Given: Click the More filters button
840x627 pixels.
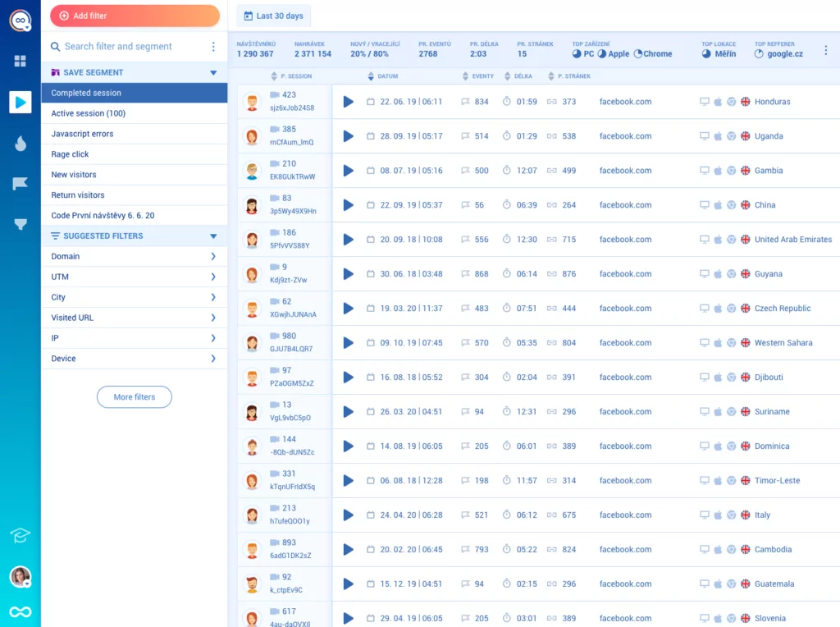Looking at the screenshot, I should point(135,397).
